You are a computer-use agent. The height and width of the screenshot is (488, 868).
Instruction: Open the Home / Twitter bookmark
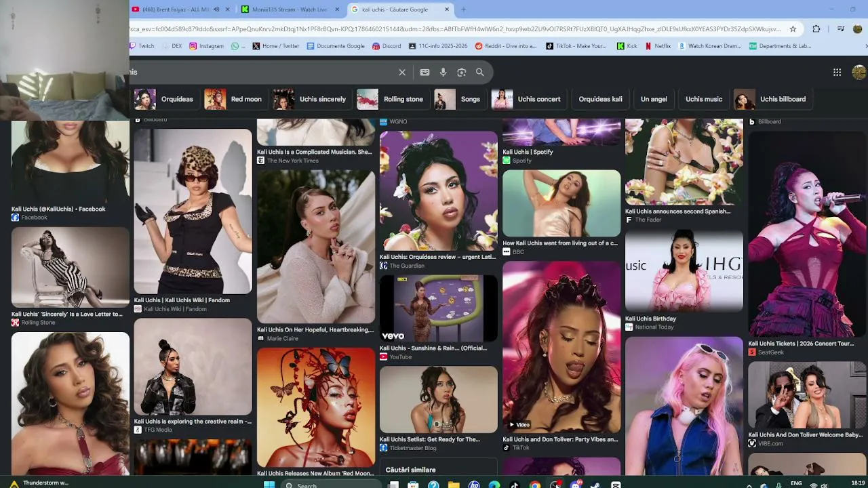tap(276, 46)
